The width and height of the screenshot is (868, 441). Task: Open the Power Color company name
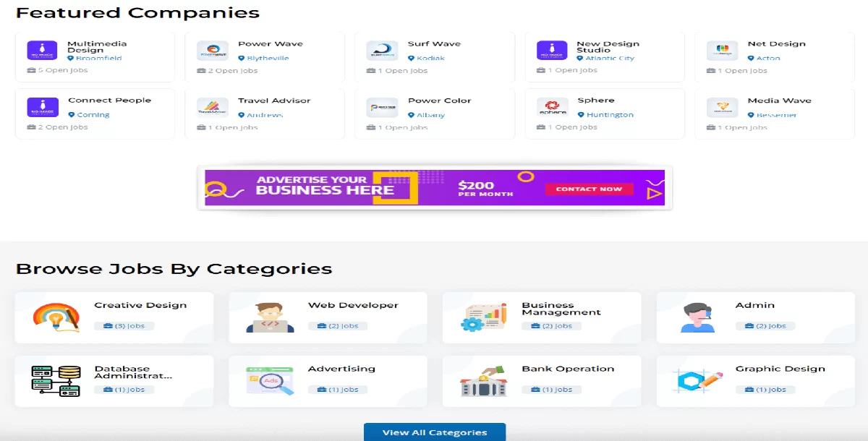439,100
